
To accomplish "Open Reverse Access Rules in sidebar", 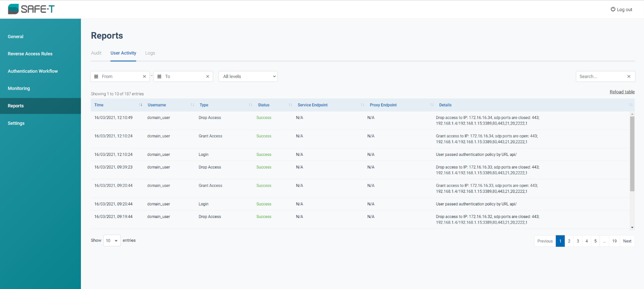I will [30, 54].
